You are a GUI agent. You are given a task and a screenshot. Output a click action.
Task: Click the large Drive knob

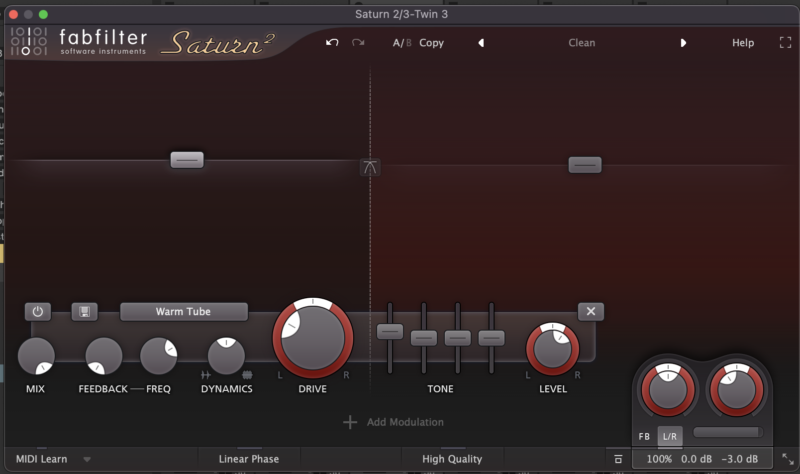(313, 338)
